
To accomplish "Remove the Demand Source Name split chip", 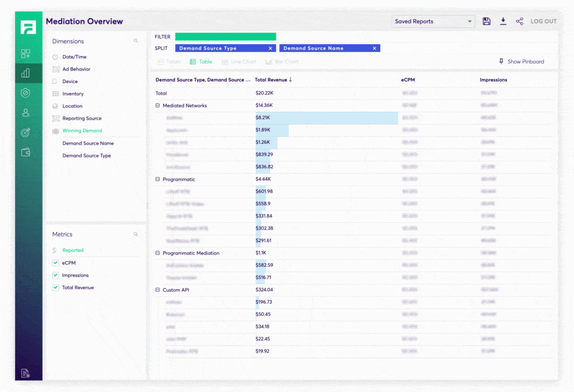I will click(x=374, y=48).
